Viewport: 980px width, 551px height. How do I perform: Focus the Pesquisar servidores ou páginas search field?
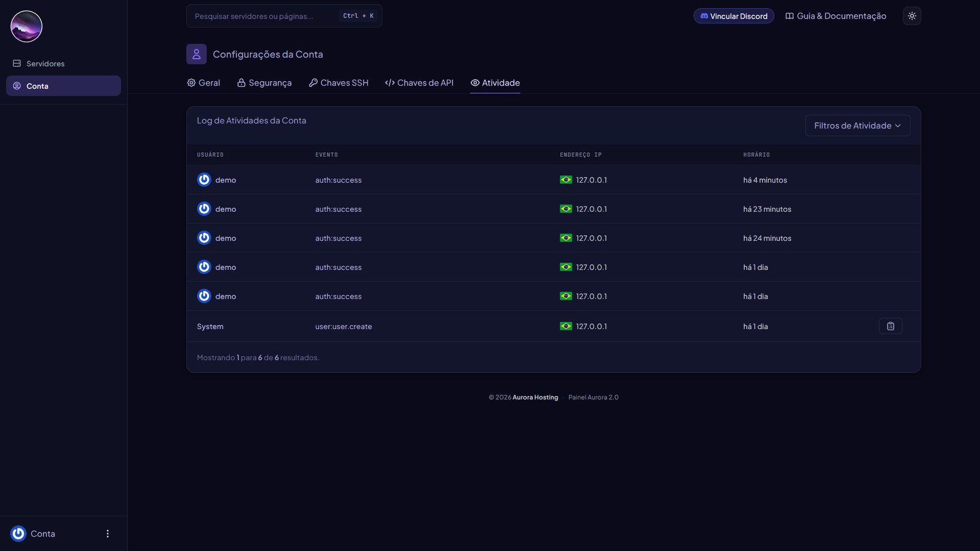pyautogui.click(x=284, y=16)
